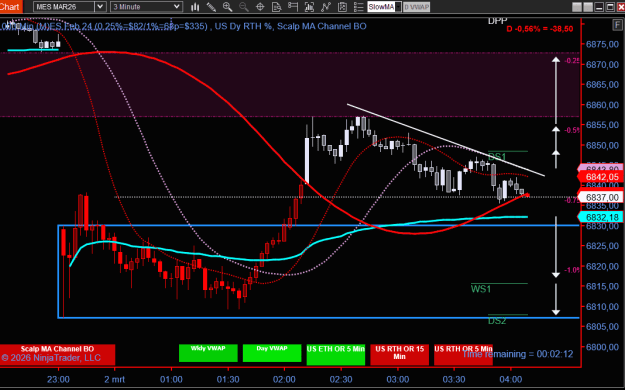
Task: Click the zoom in magnifier icon
Action: pyautogui.click(x=228, y=7)
